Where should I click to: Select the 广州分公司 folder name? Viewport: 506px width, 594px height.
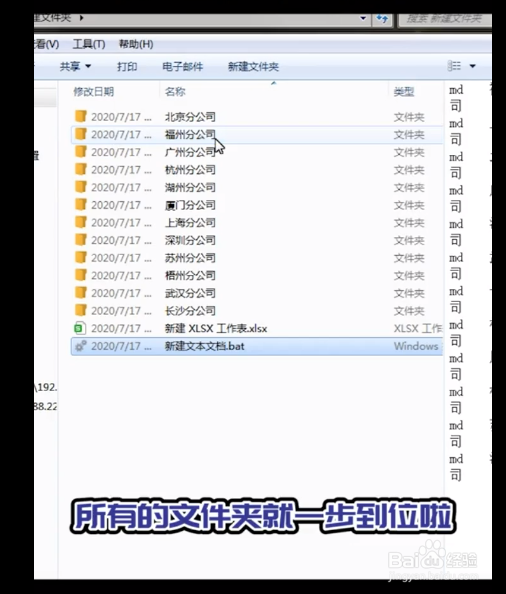190,152
